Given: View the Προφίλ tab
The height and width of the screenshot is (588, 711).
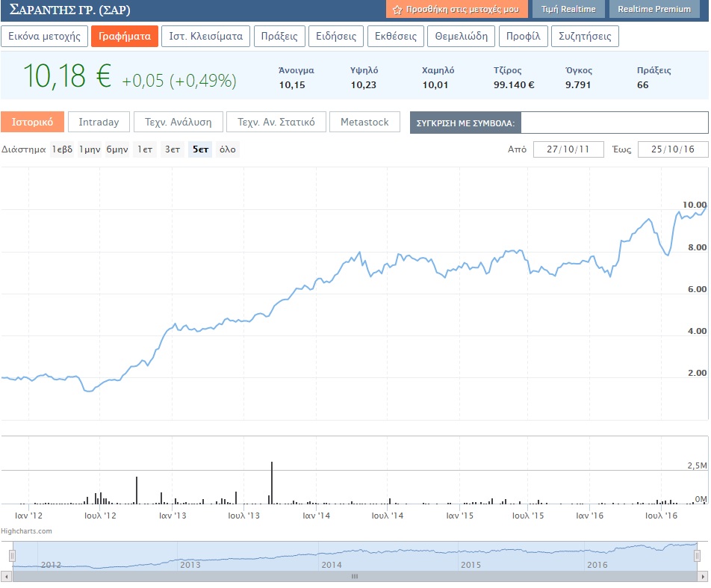Looking at the screenshot, I should (x=524, y=37).
